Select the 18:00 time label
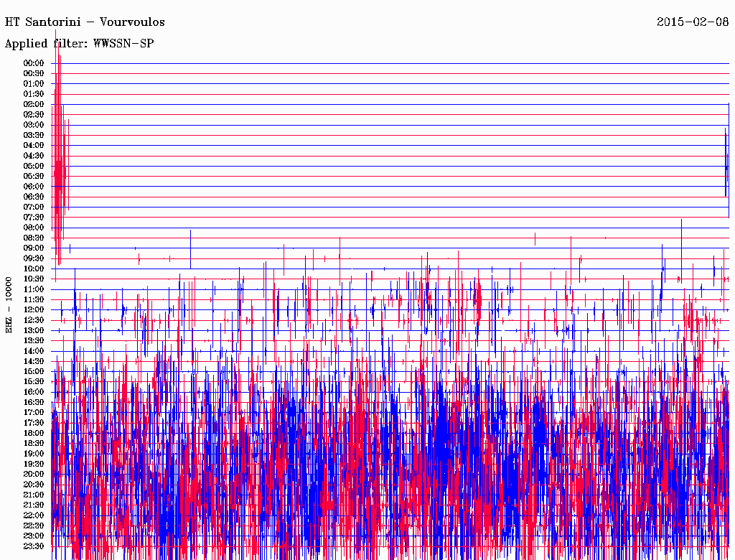Image resolution: width=735 pixels, height=560 pixels. point(34,433)
